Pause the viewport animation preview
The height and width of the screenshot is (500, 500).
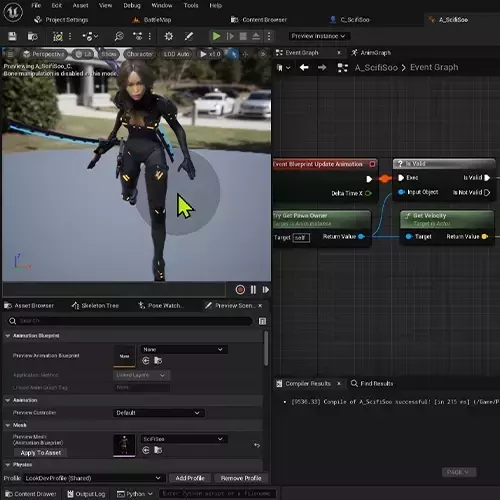tap(253, 290)
